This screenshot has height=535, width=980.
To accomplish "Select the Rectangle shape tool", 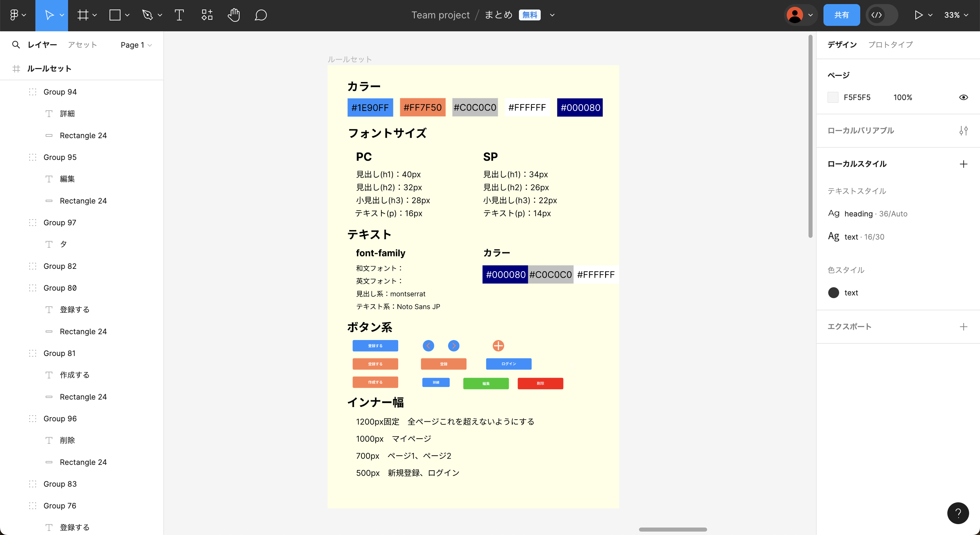I will click(x=115, y=15).
